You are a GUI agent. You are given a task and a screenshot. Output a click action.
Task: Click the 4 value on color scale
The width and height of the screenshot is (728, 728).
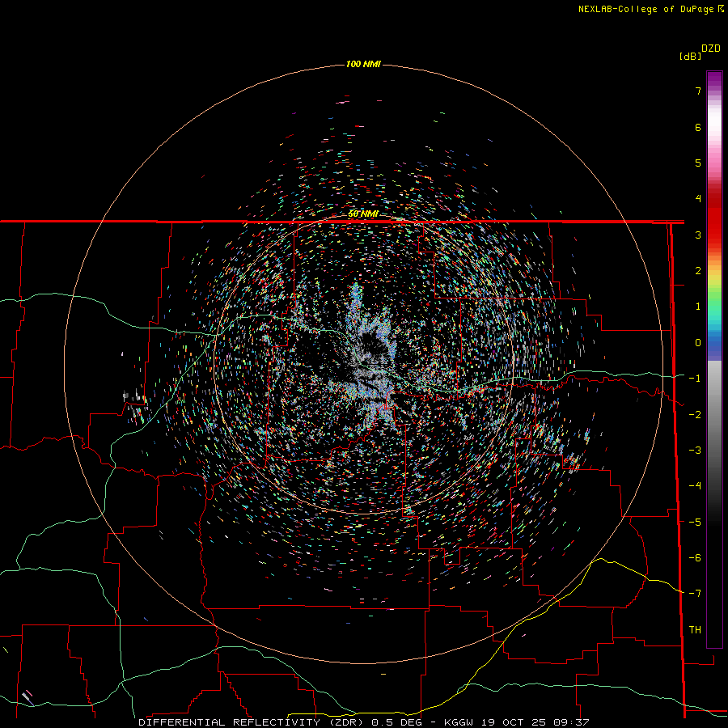tap(698, 199)
